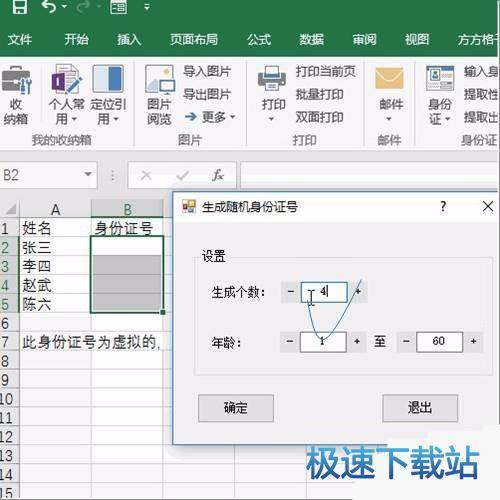Click the formula bar input area
Image resolution: width=500 pixels, height=500 pixels.
[x=369, y=175]
